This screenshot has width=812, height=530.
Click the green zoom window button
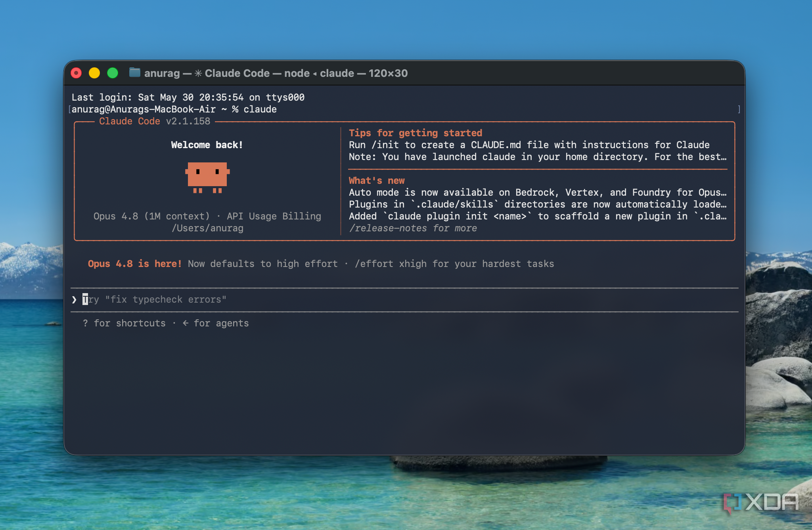point(113,73)
